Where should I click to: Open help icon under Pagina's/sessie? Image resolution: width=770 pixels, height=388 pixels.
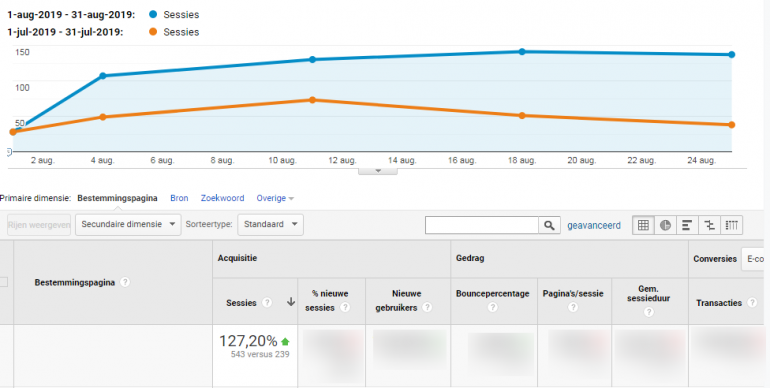click(x=573, y=307)
